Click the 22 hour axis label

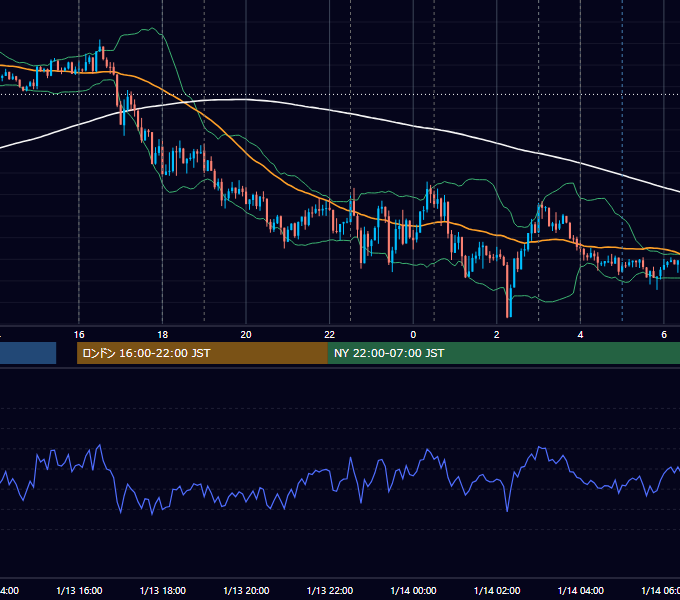[330, 335]
